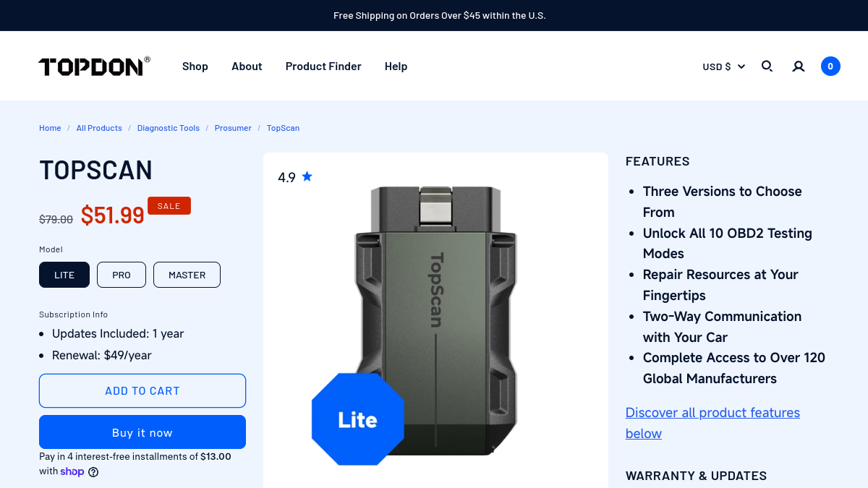868x488 pixels.
Task: Open the search icon
Action: [767, 67]
